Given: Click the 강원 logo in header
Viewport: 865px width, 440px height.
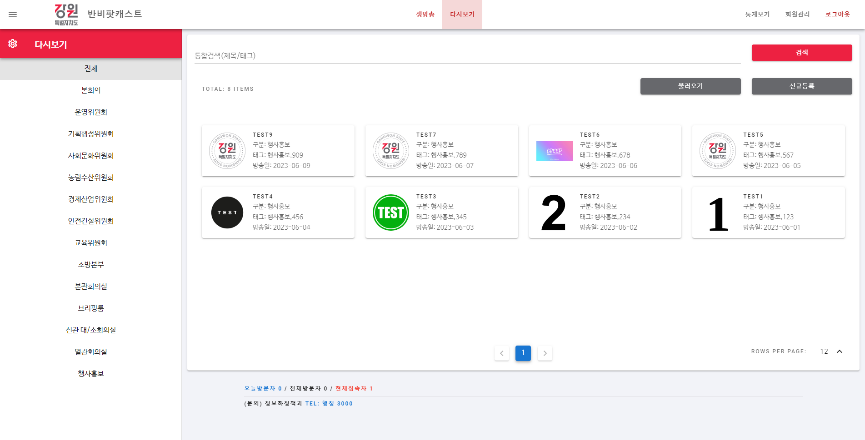Looking at the screenshot, I should 65,14.
